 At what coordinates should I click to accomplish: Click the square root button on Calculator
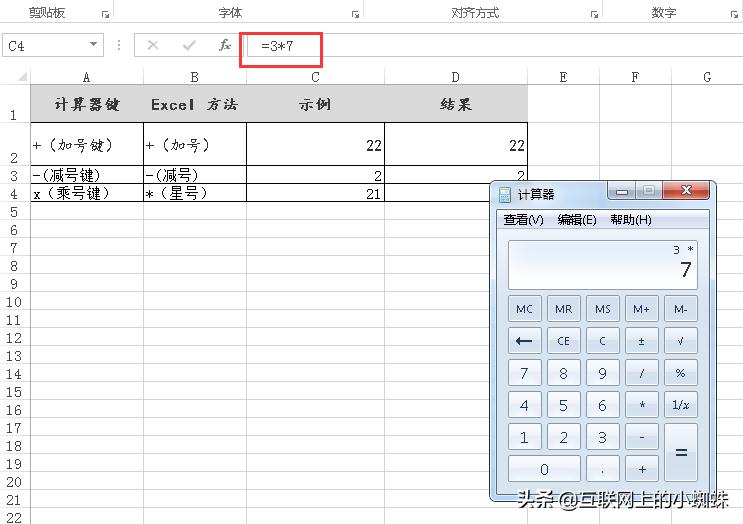(x=680, y=341)
